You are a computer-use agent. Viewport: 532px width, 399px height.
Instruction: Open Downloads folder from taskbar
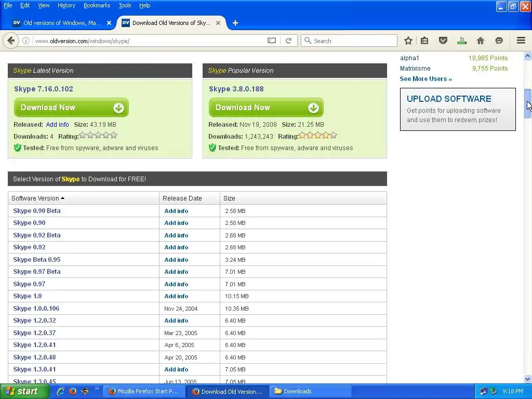click(x=310, y=391)
